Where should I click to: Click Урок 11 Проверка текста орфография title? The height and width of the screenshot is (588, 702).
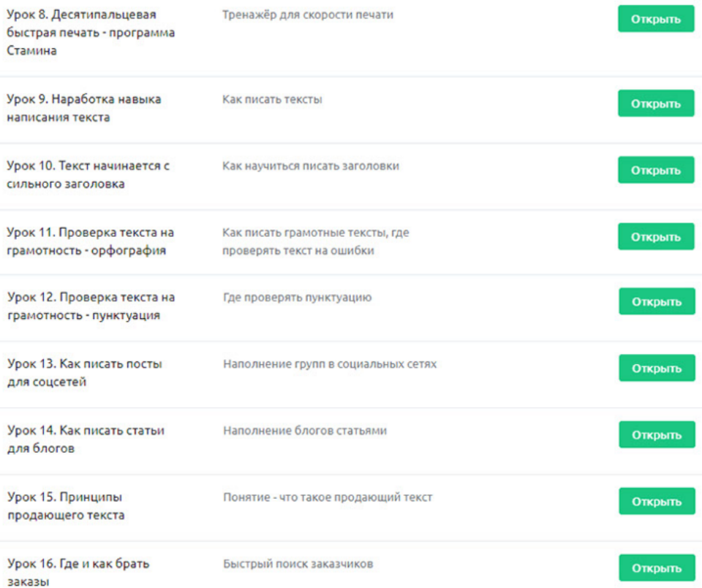click(91, 241)
